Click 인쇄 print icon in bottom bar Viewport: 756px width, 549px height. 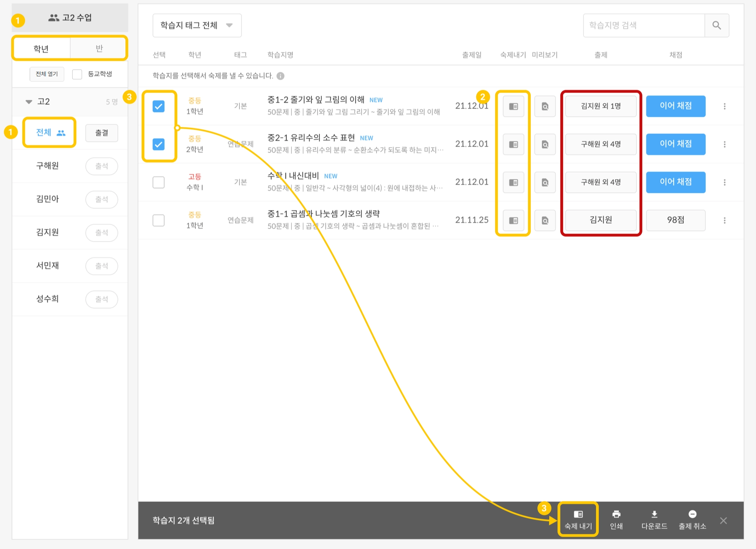[x=616, y=514]
